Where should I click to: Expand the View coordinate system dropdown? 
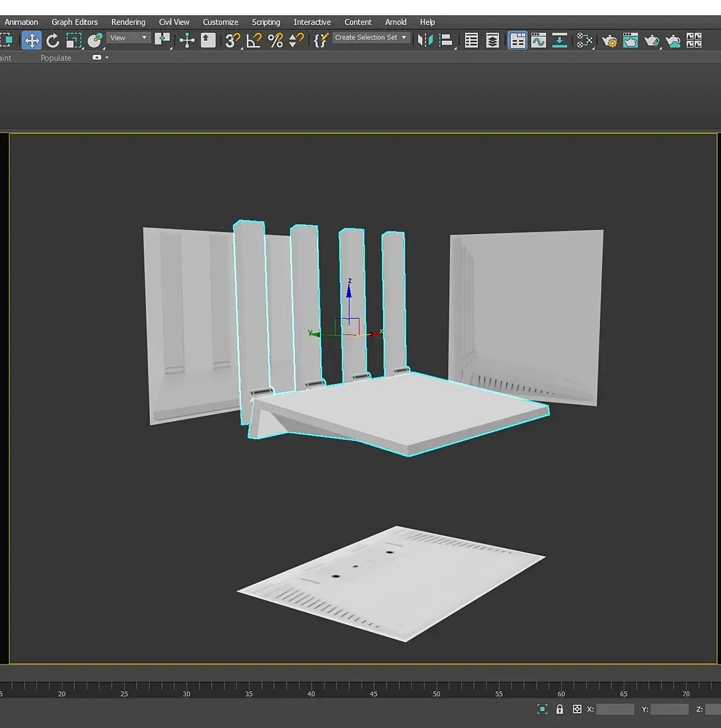(x=128, y=38)
